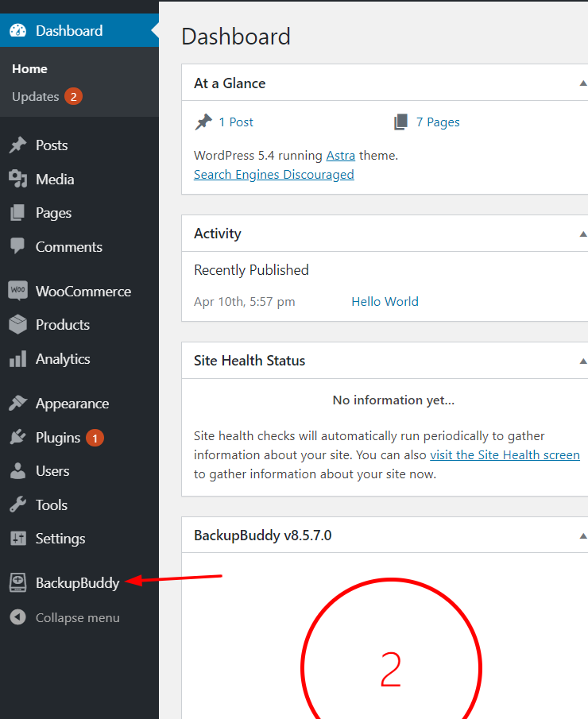Open the Dashboard menu item

79,30
